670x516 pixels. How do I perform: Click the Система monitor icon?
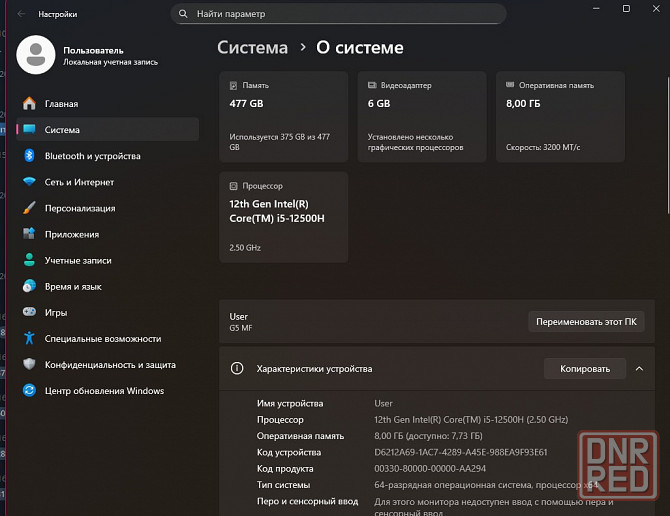29,129
